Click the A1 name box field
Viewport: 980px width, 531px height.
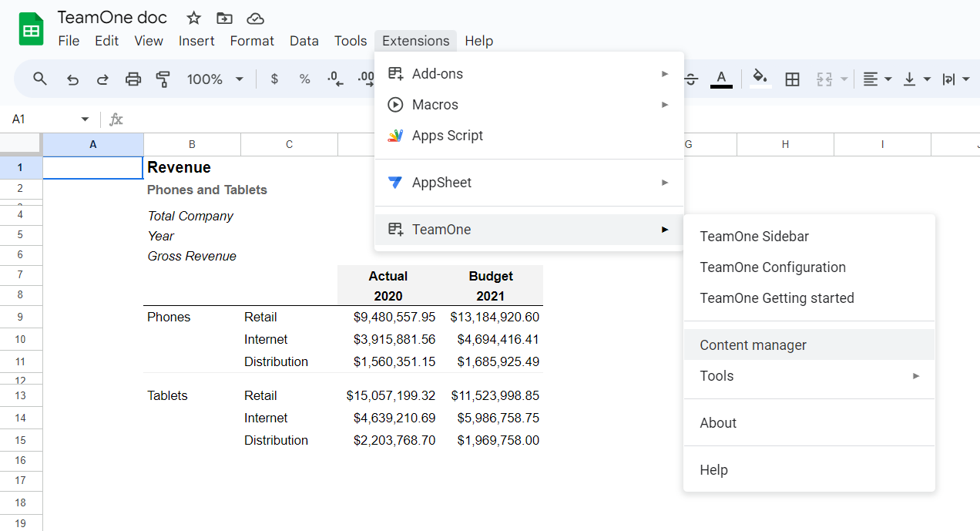(x=45, y=119)
